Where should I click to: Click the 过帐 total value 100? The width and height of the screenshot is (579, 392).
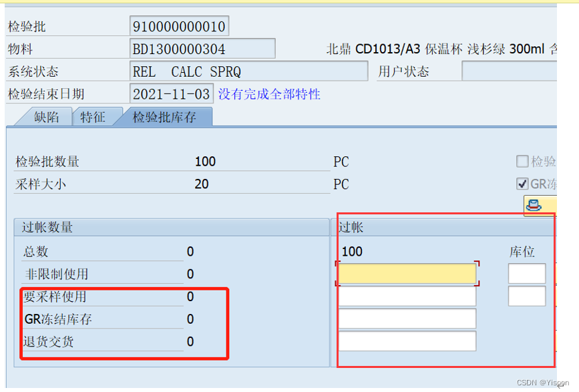coord(352,252)
